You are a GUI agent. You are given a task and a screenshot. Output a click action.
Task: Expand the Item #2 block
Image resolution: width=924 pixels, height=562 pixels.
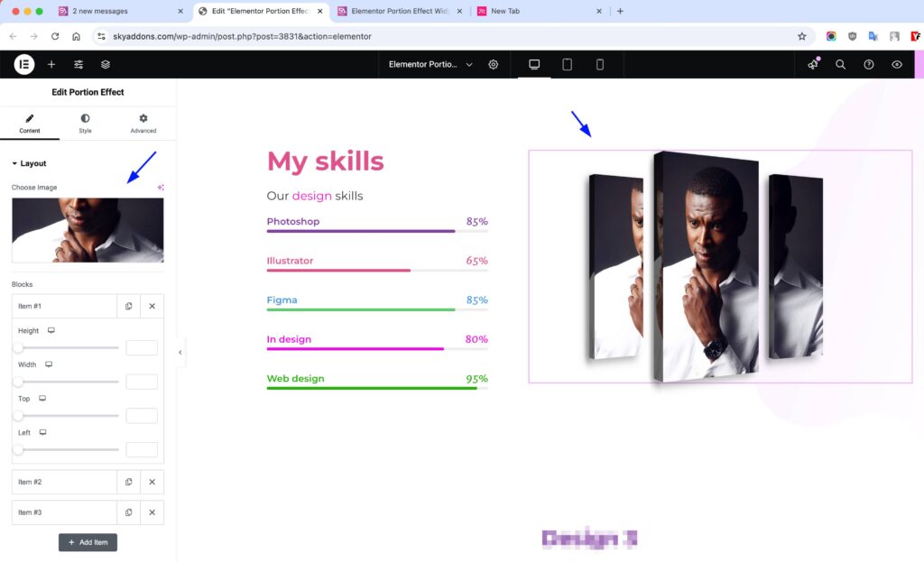(x=64, y=482)
